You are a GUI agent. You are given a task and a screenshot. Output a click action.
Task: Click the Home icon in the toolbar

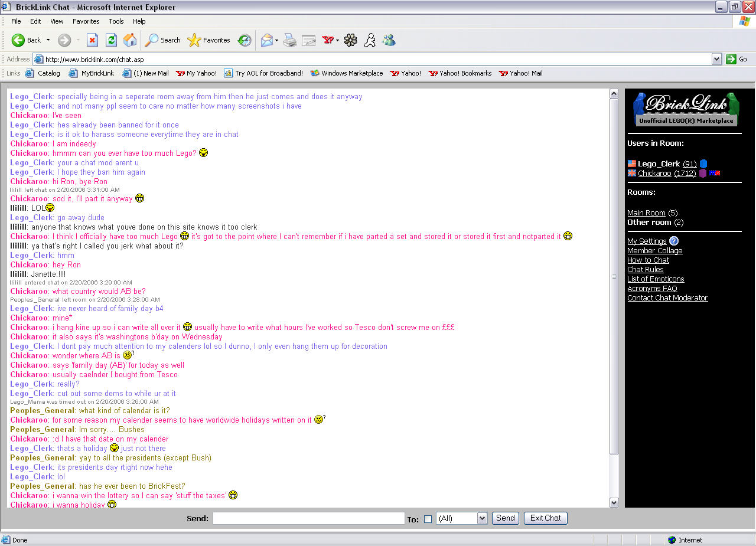click(129, 40)
